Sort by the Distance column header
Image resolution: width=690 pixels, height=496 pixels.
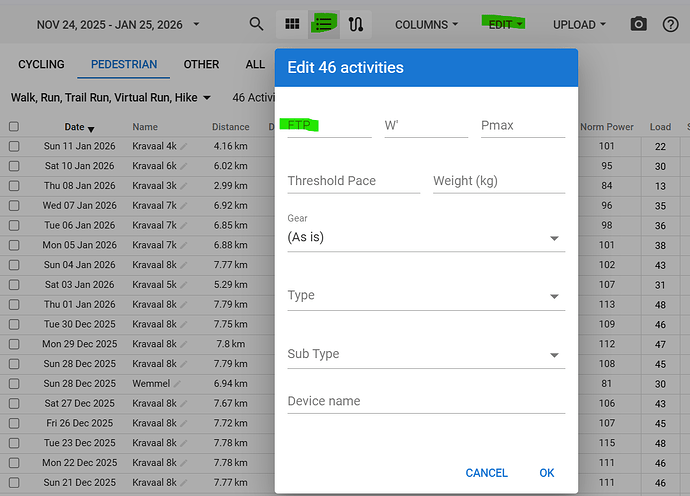pos(231,127)
